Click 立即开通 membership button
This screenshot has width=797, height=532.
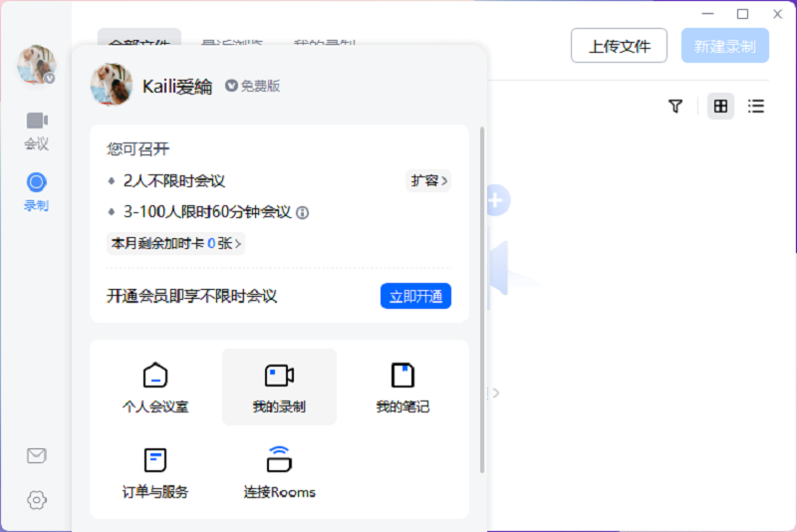415,296
